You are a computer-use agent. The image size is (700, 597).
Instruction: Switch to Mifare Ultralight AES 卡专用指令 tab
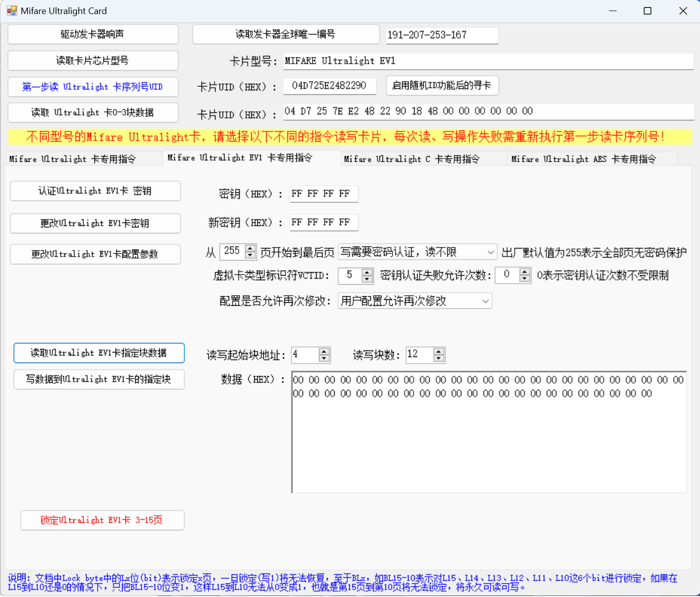(x=583, y=159)
